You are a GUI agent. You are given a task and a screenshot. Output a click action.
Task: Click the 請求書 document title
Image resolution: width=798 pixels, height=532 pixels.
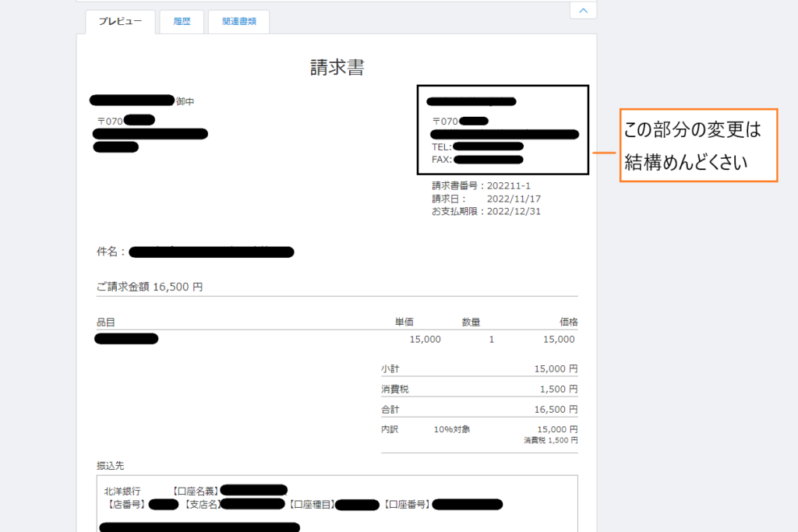click(337, 68)
